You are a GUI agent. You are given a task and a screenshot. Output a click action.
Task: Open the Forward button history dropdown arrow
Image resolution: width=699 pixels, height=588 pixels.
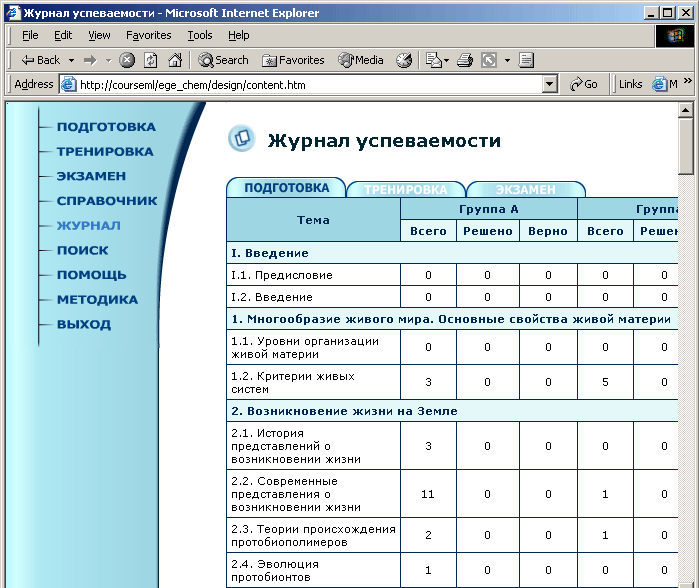coord(108,60)
